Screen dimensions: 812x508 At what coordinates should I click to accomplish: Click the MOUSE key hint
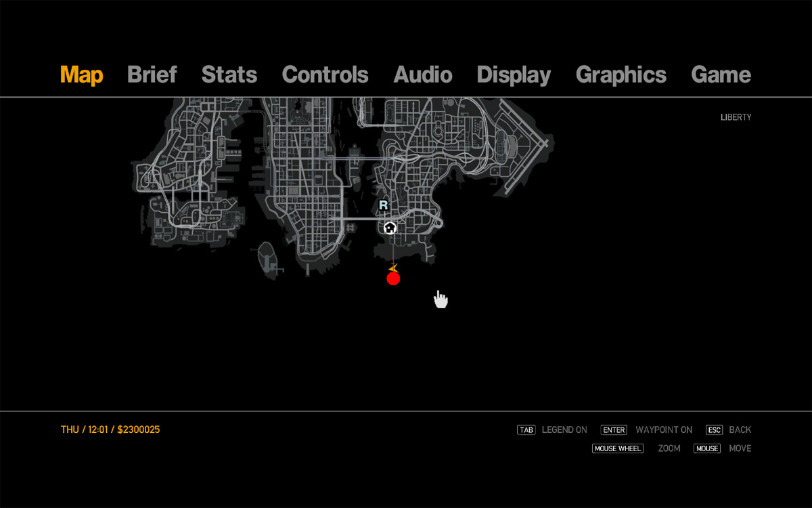click(x=707, y=448)
